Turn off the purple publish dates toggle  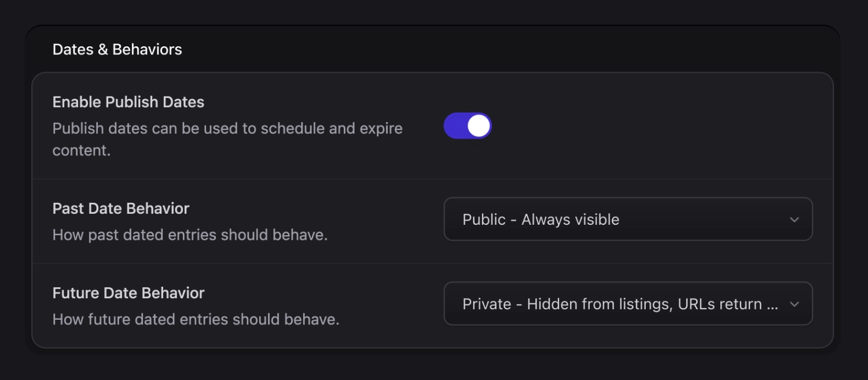468,125
